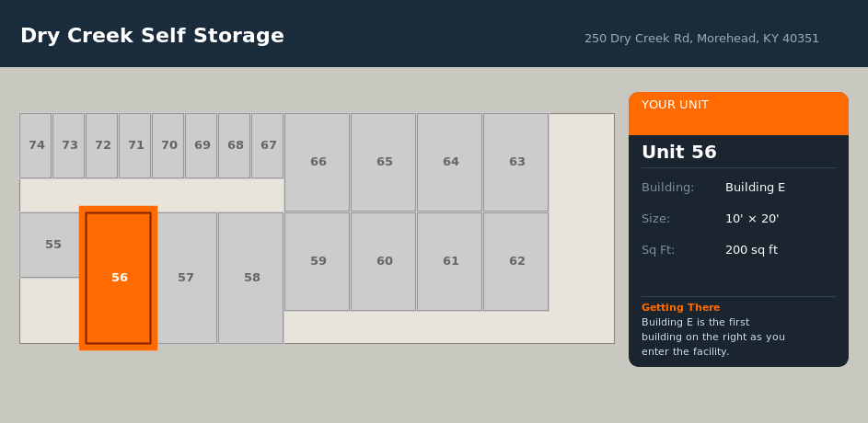The width and height of the screenshot is (868, 423).
Task: Click unit 60 on the map
Action: (384, 261)
